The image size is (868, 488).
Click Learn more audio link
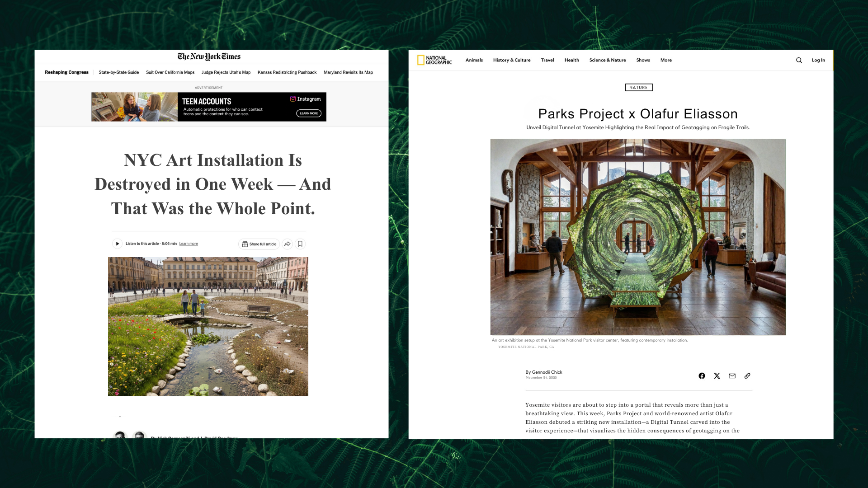coord(189,244)
